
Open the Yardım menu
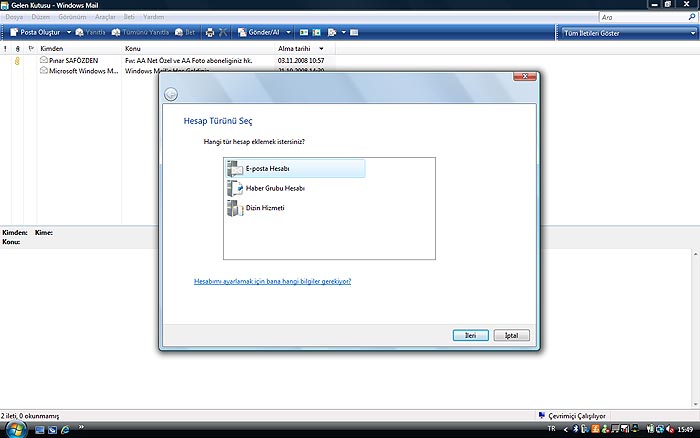154,17
